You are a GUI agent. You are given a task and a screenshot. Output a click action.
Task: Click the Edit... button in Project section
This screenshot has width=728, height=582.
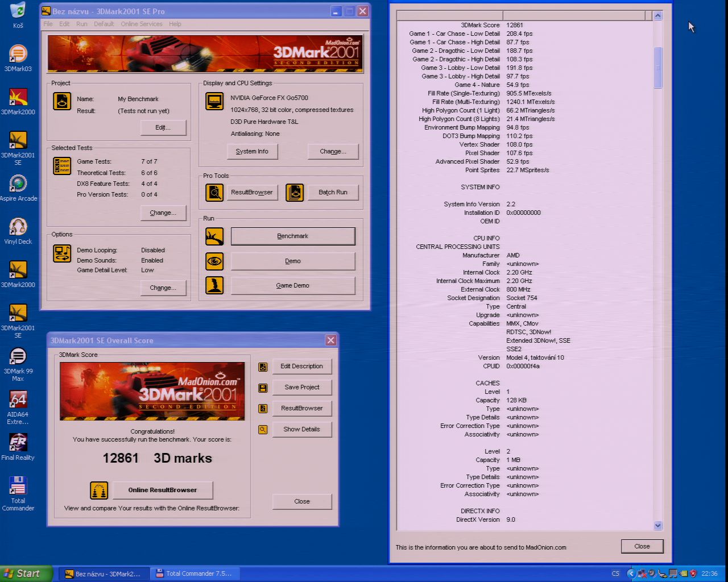click(x=163, y=127)
